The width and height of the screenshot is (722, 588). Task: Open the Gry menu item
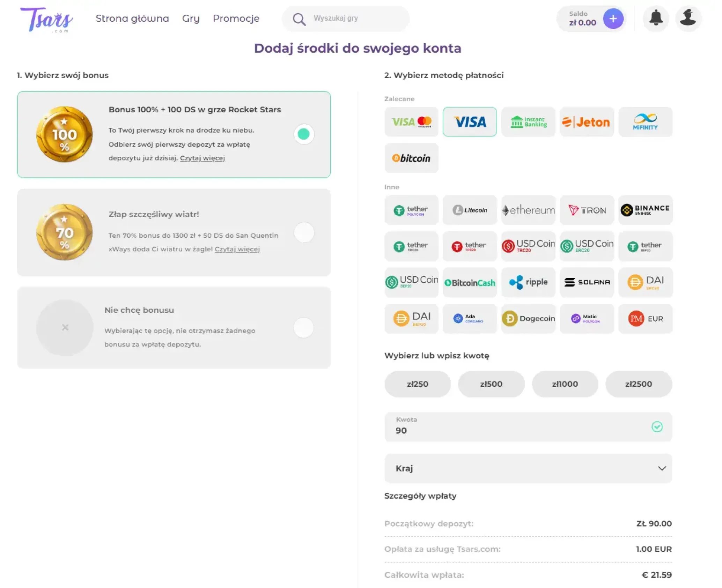coord(191,18)
